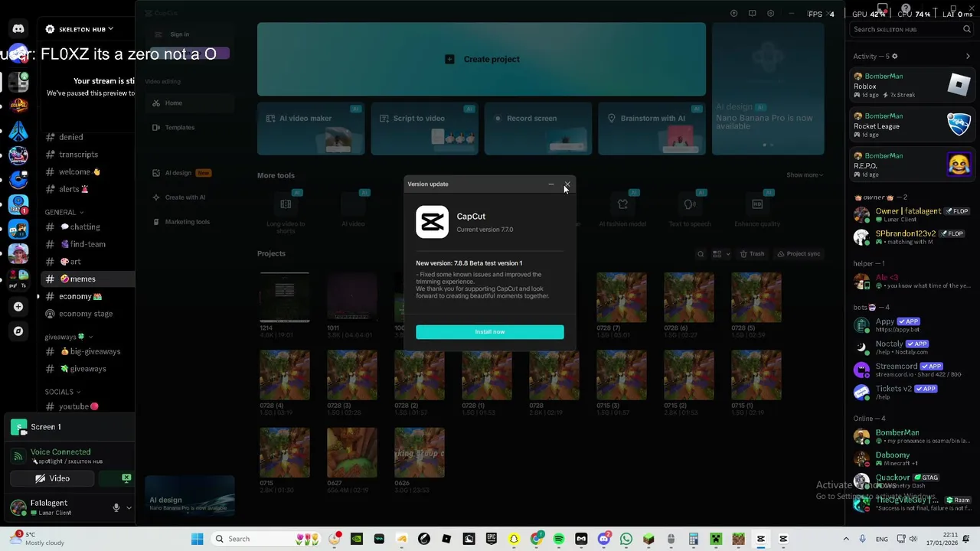
Task: Open Discord Discover servers compass icon
Action: [x=18, y=331]
